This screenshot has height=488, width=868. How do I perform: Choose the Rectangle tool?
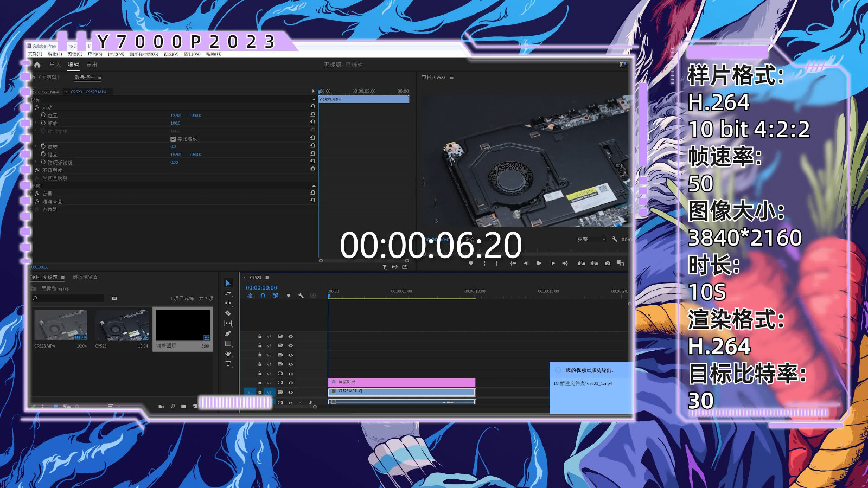[x=228, y=343]
